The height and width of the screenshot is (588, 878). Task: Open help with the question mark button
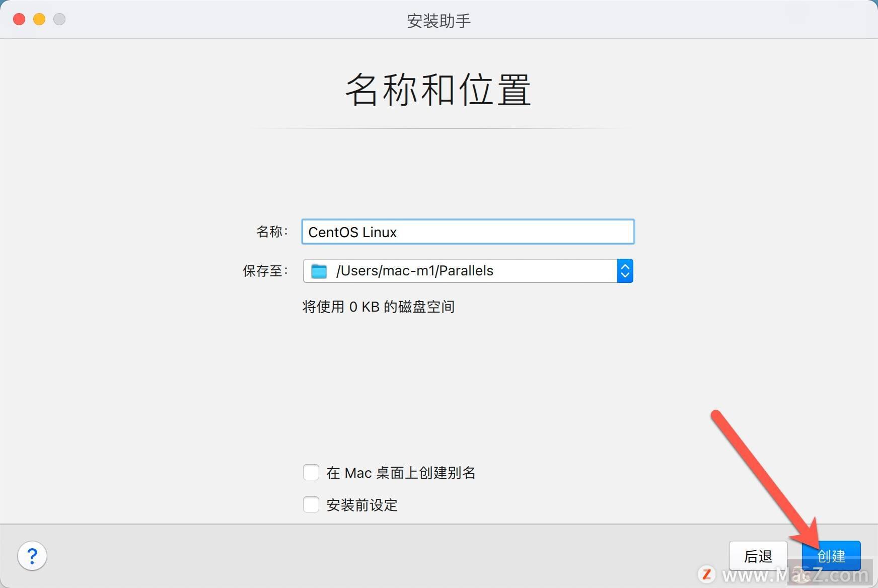32,556
